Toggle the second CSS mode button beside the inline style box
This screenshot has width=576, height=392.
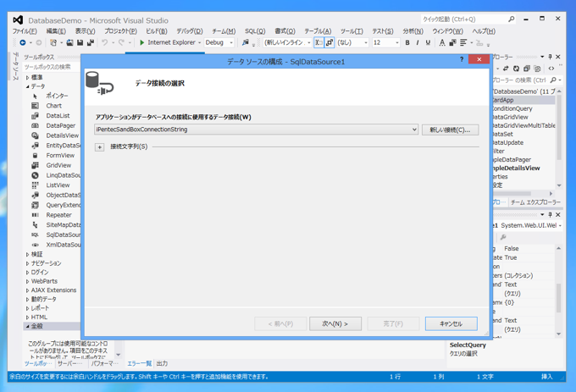[330, 42]
